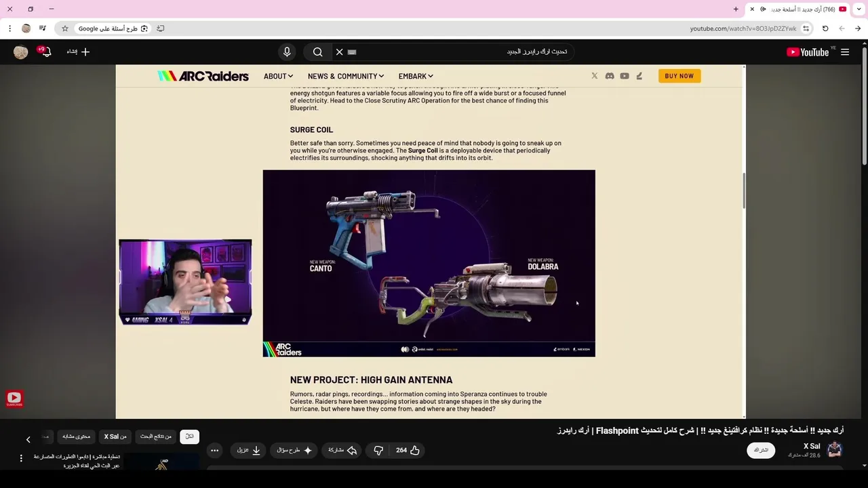Open the browser media control icon
The height and width of the screenshot is (488, 868).
point(42,28)
